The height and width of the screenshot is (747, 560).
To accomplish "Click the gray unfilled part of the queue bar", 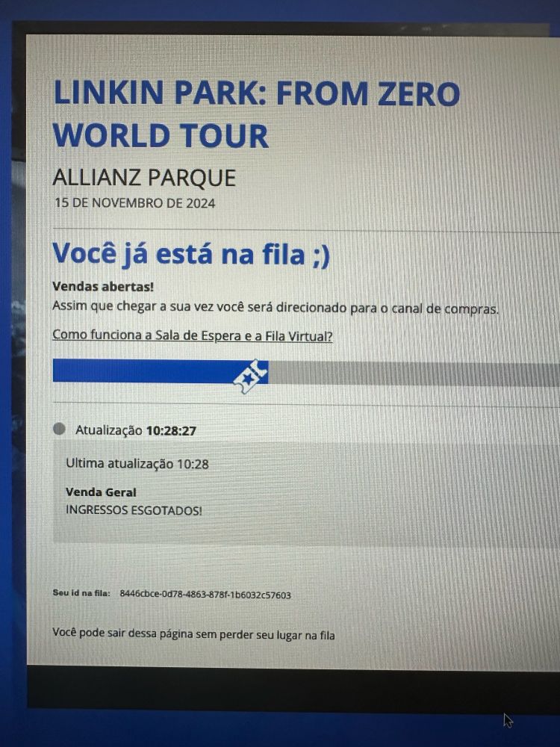I will 414,373.
